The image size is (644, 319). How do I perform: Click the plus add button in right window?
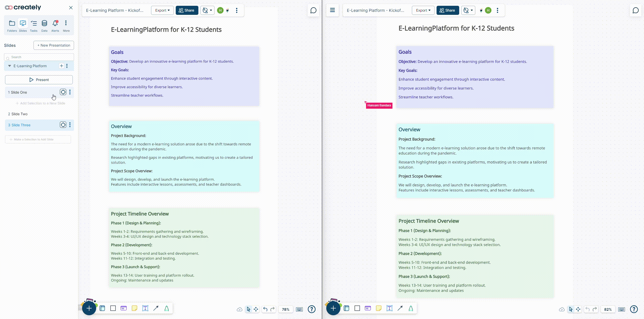(x=333, y=308)
